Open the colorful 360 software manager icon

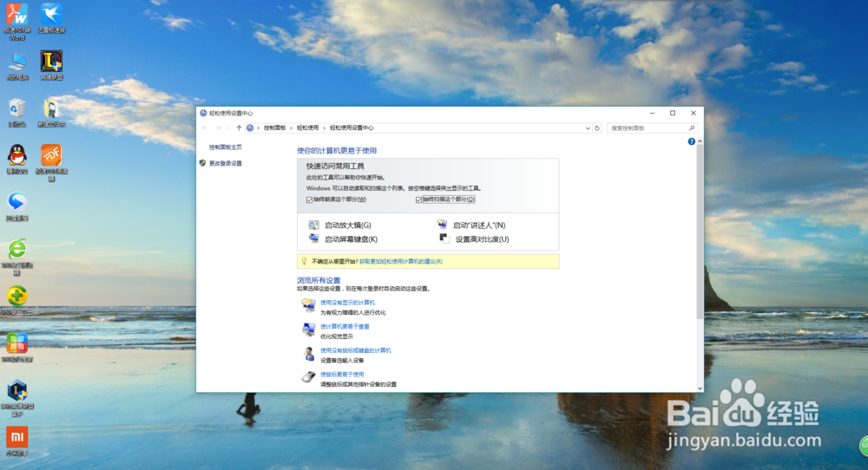tap(17, 343)
